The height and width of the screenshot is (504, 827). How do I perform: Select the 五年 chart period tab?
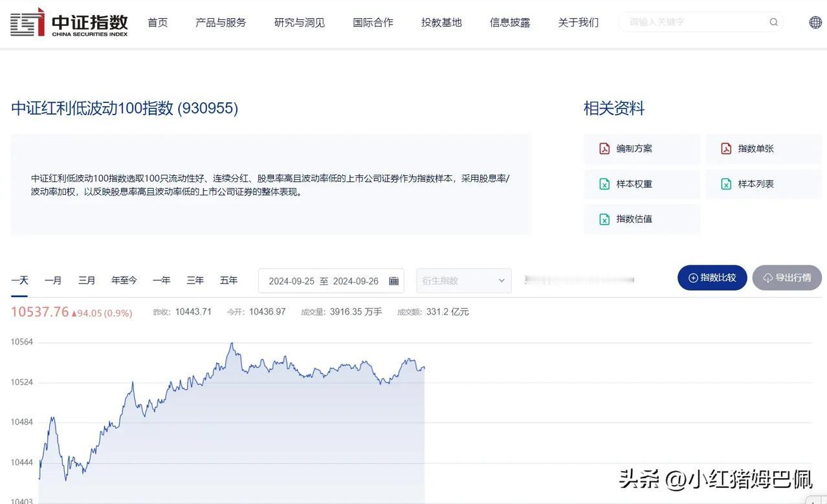pos(228,280)
